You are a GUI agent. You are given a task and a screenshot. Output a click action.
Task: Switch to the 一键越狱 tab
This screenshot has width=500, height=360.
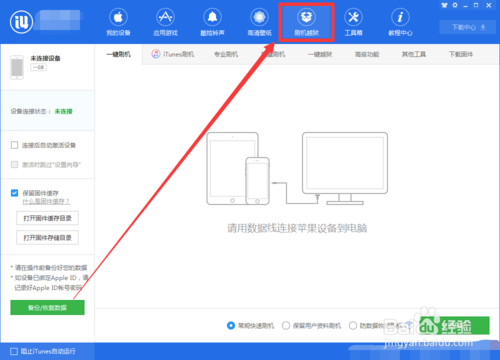tap(320, 54)
